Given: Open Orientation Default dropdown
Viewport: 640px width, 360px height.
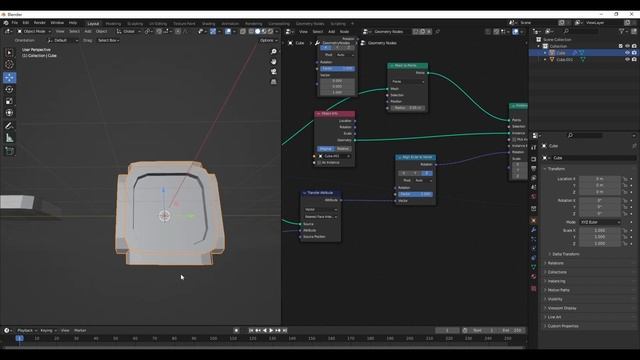Looking at the screenshot, I should click(x=62, y=40).
